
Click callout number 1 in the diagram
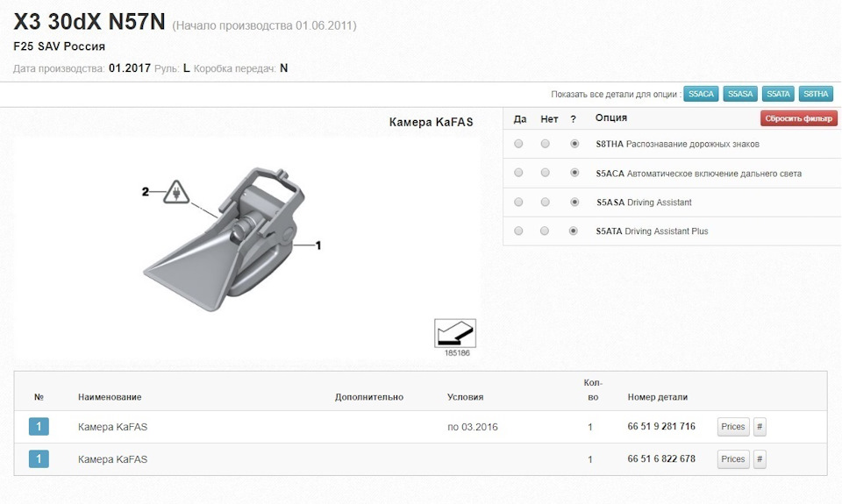click(x=318, y=245)
